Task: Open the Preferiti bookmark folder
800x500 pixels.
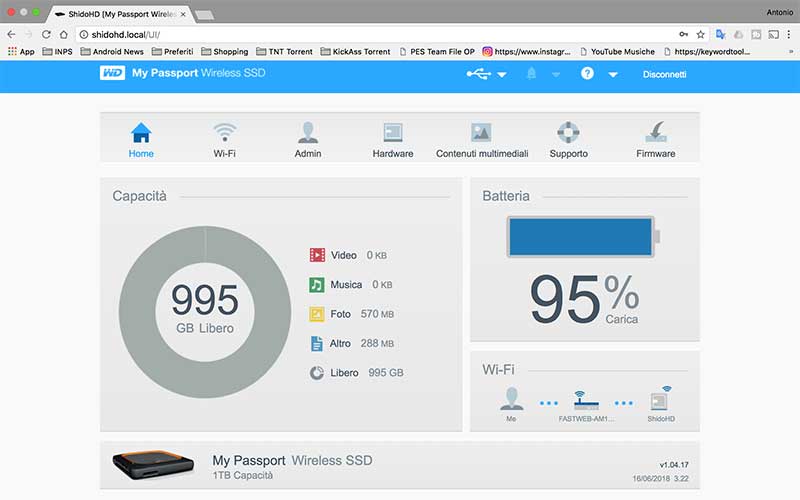Action: click(172, 52)
